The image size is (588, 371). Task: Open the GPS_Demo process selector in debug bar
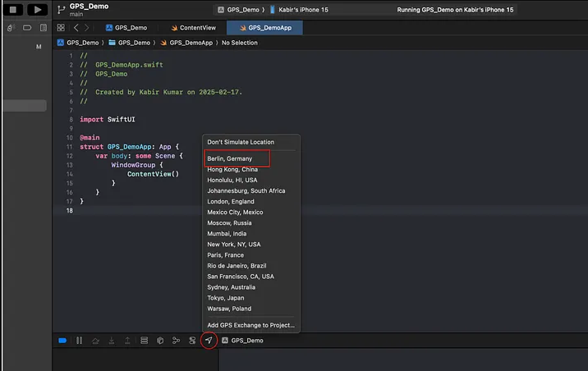tap(246, 340)
